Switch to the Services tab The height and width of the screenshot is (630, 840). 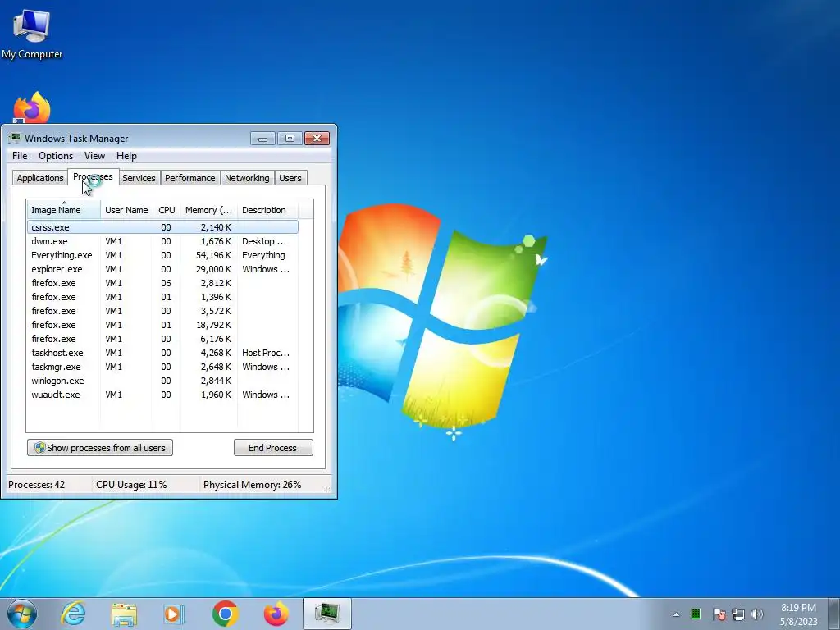[139, 178]
